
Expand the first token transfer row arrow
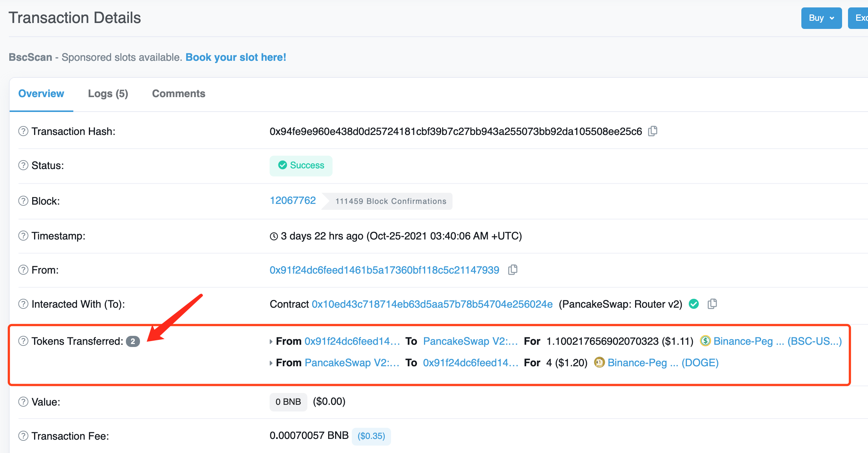pyautogui.click(x=271, y=341)
